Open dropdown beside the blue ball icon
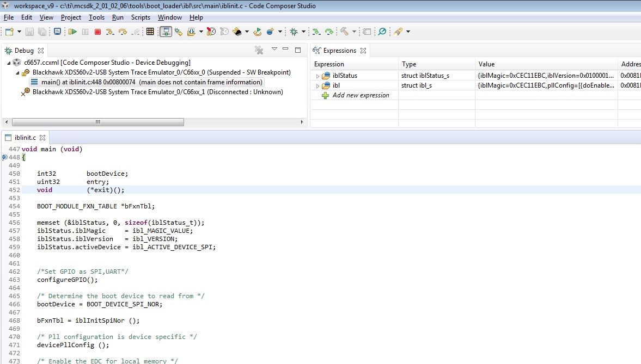Image resolution: width=641 pixels, height=364 pixels. coord(280,32)
